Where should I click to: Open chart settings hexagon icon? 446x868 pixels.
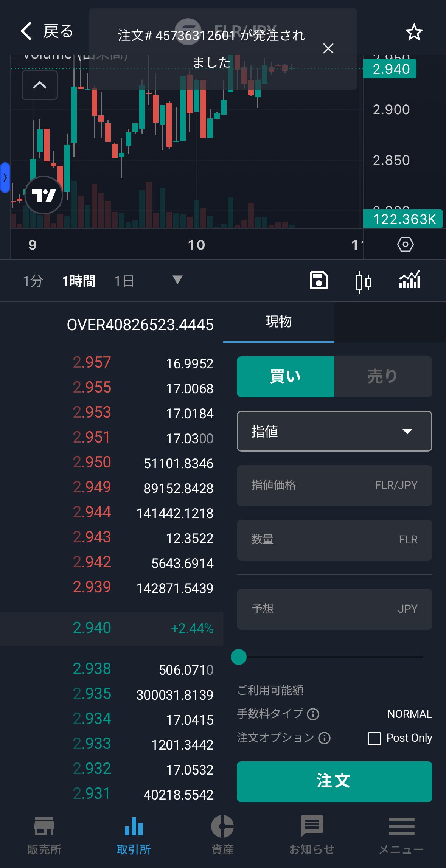click(x=405, y=244)
